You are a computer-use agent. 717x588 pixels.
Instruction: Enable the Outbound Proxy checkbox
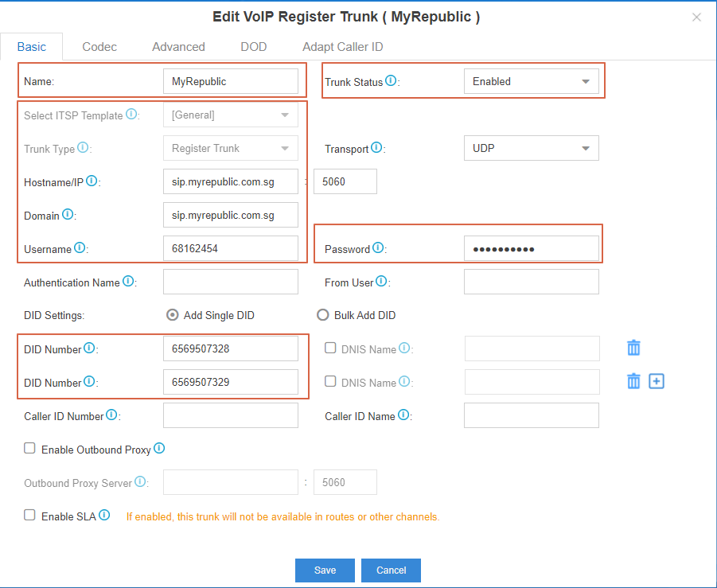tap(29, 448)
